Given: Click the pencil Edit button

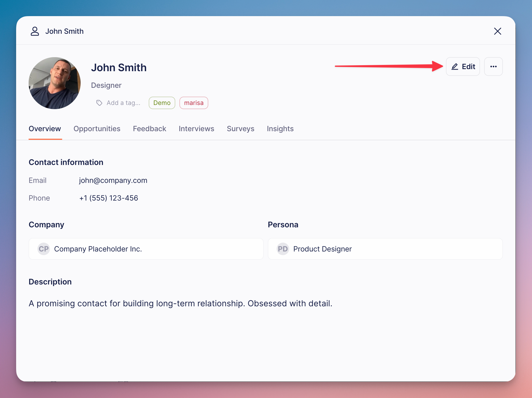Looking at the screenshot, I should pos(463,67).
